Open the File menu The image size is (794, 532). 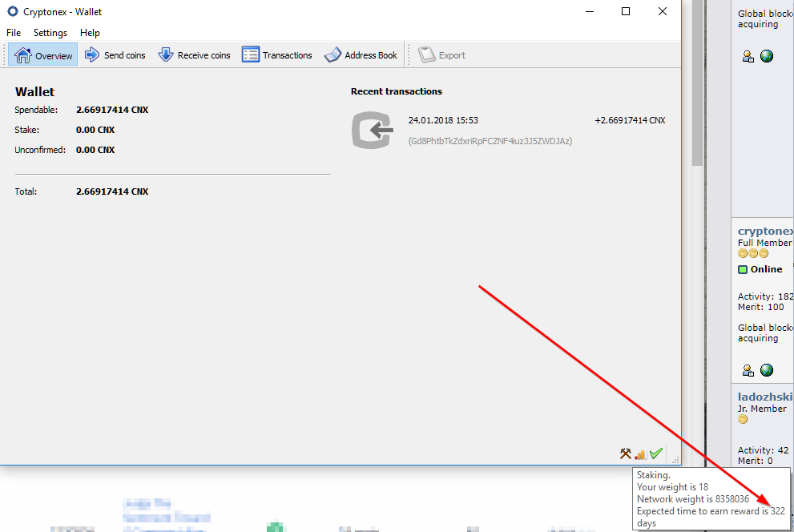coord(14,32)
